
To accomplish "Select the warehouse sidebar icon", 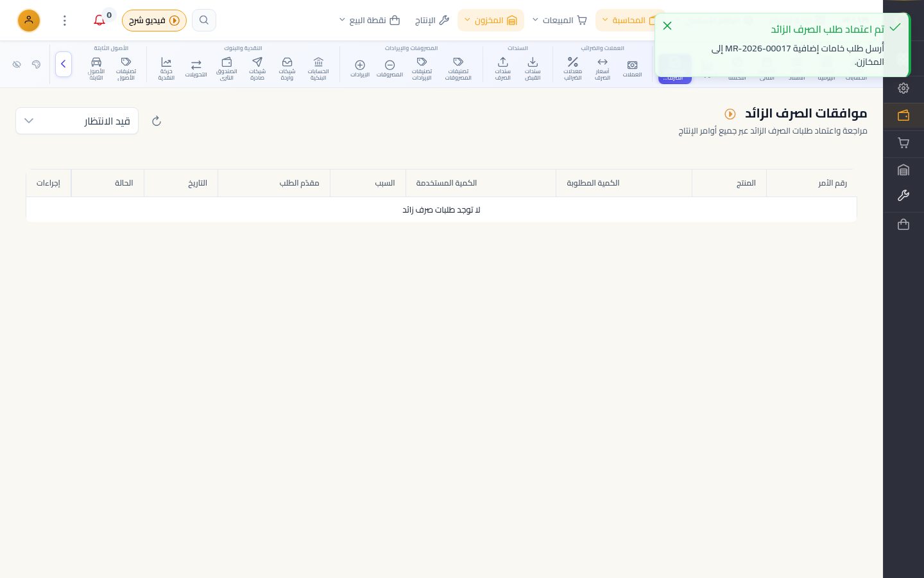I will (x=903, y=170).
